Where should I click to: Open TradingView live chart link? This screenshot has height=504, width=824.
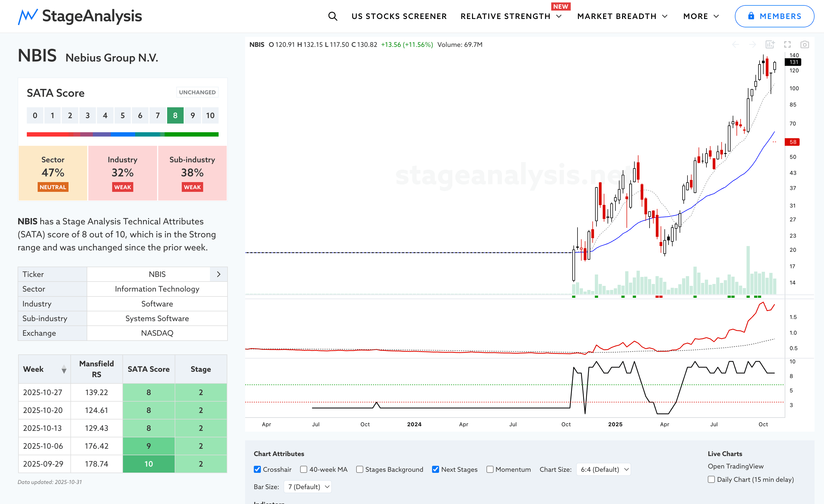[735, 466]
